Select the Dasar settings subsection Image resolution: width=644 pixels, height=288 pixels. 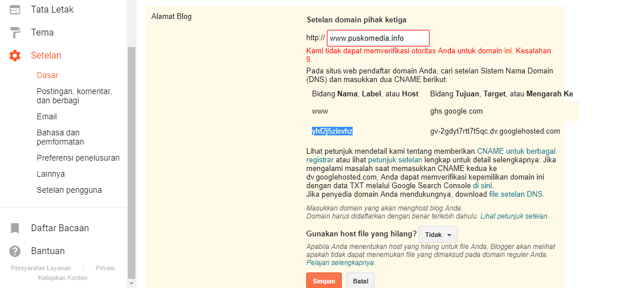pos(48,75)
